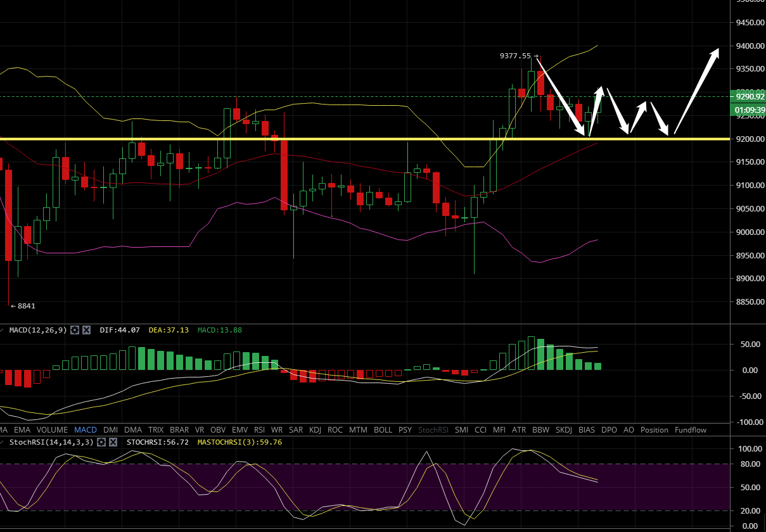Switch to the SAR indicator
This screenshot has height=532, width=766.
[x=297, y=430]
